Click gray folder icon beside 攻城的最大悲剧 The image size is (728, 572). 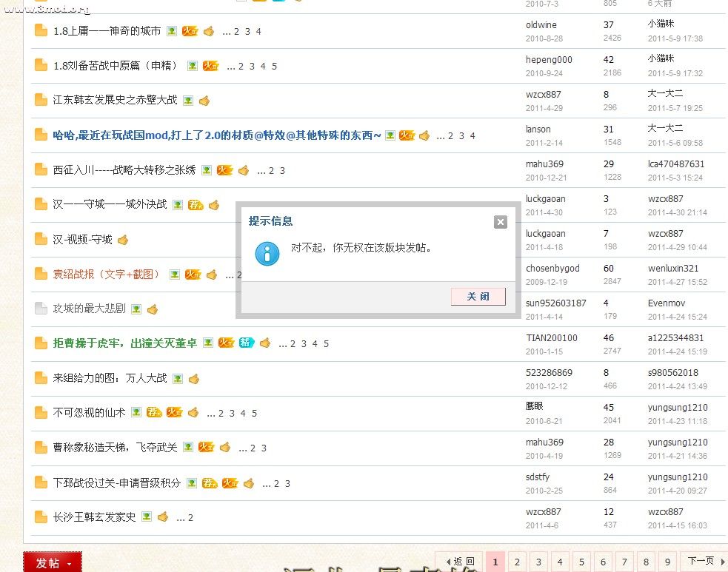(41, 309)
